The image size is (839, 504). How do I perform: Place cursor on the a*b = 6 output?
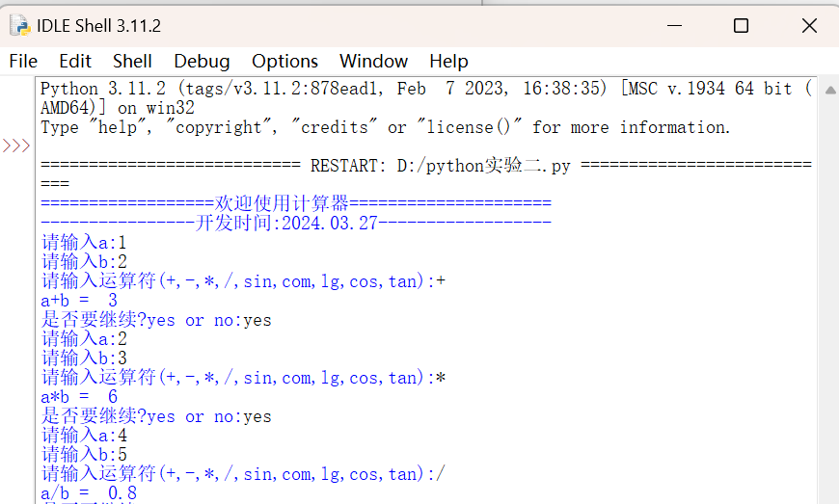(79, 397)
